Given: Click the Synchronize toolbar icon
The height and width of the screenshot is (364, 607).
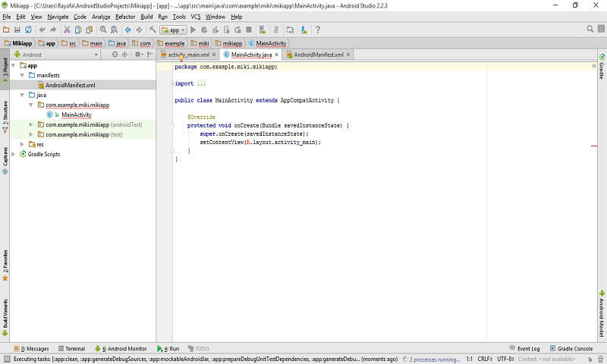Looking at the screenshot, I should click(28, 30).
